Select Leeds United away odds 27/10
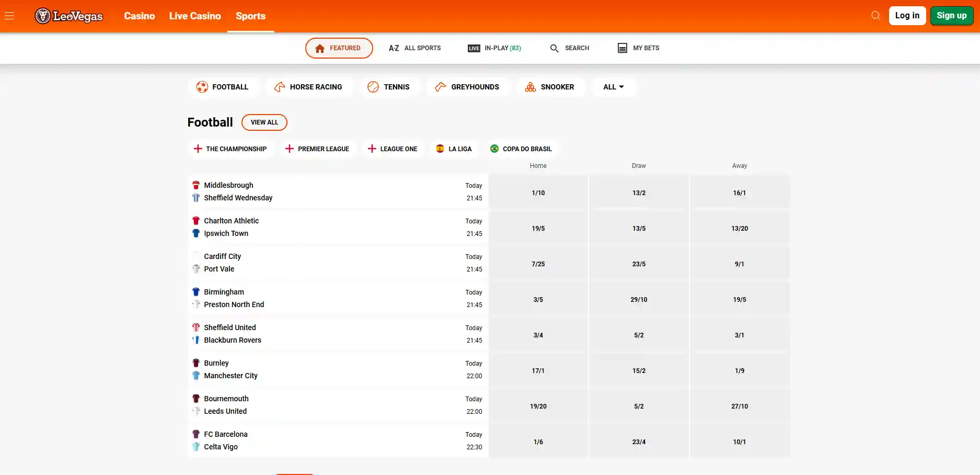This screenshot has height=475, width=980. pos(740,406)
